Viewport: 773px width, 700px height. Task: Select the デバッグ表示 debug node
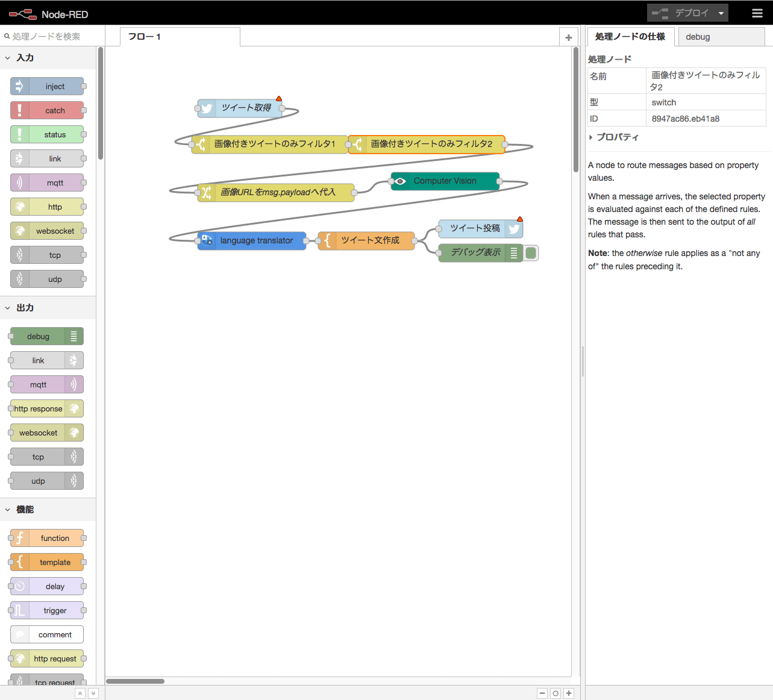481,252
